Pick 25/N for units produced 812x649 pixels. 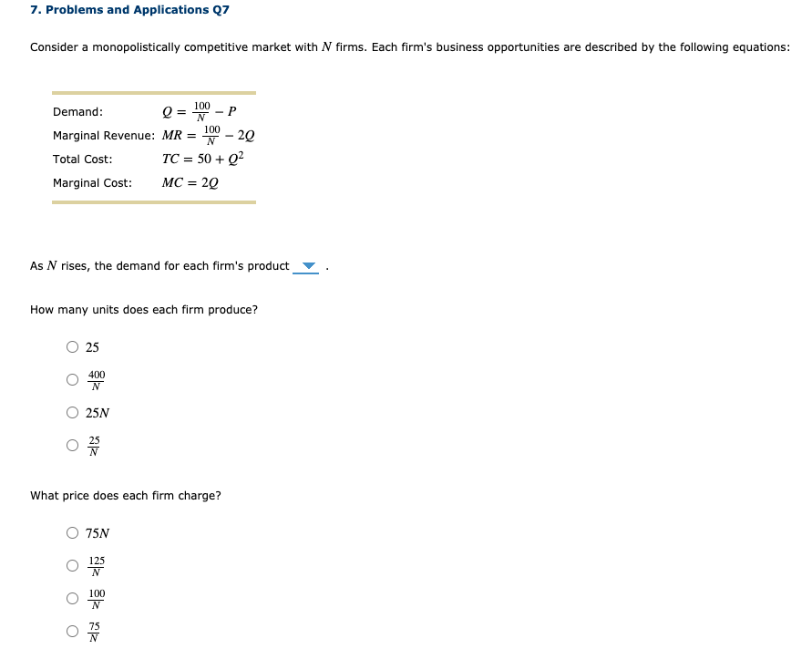coord(71,445)
